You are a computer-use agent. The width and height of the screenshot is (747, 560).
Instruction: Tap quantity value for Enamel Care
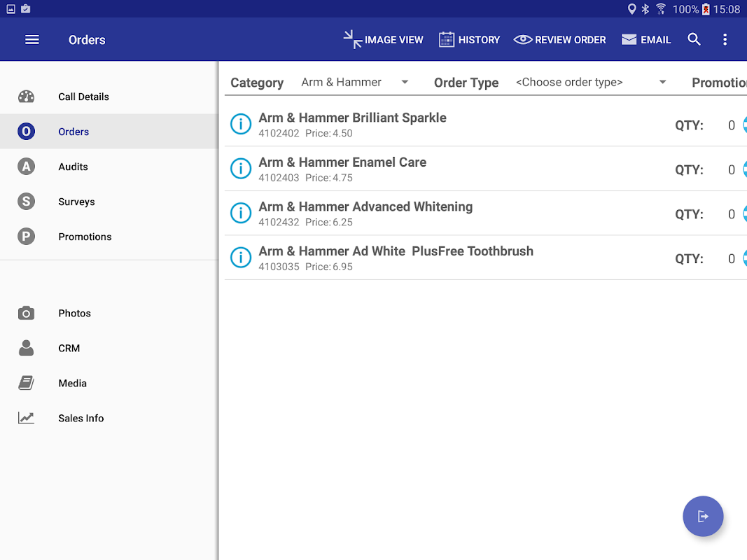click(x=731, y=169)
